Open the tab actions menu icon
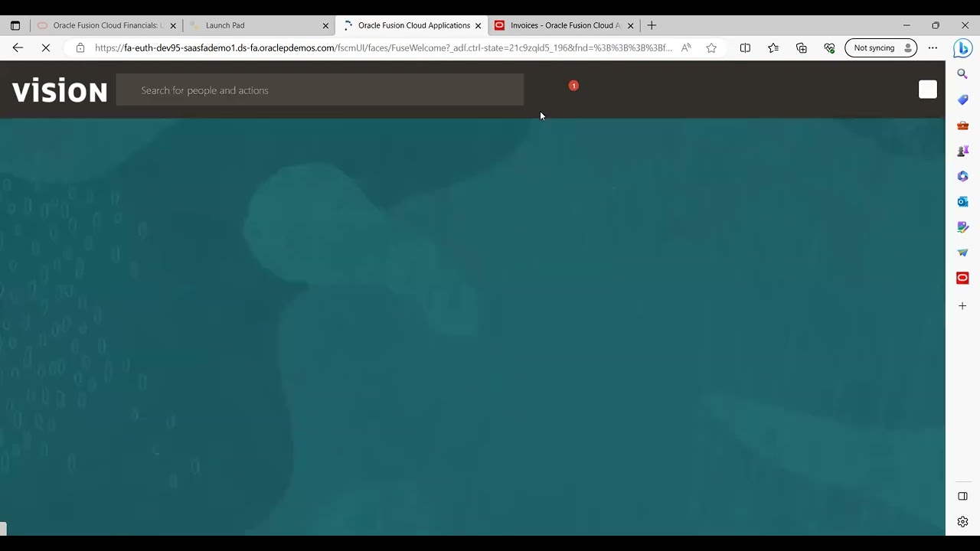The height and width of the screenshot is (551, 980). [15, 25]
